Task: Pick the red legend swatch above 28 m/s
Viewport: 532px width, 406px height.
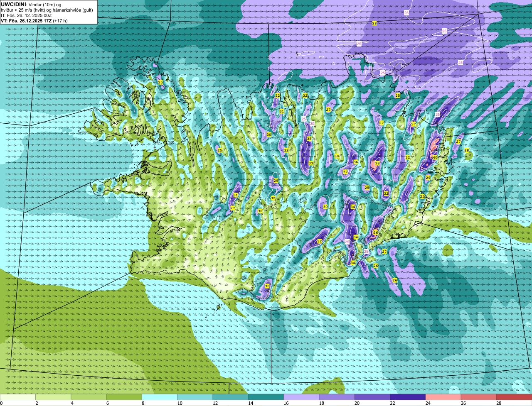Action: pyautogui.click(x=514, y=397)
